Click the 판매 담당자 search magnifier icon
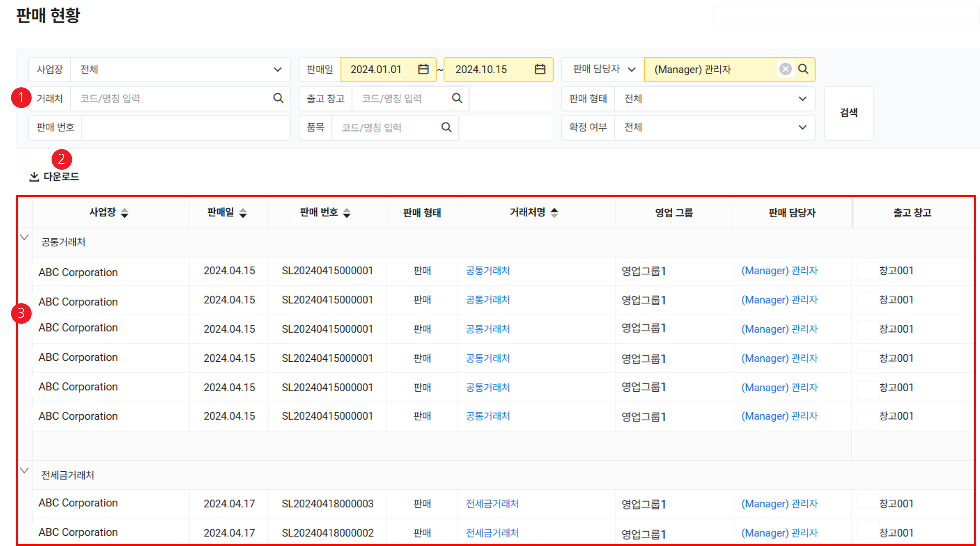 tap(803, 69)
